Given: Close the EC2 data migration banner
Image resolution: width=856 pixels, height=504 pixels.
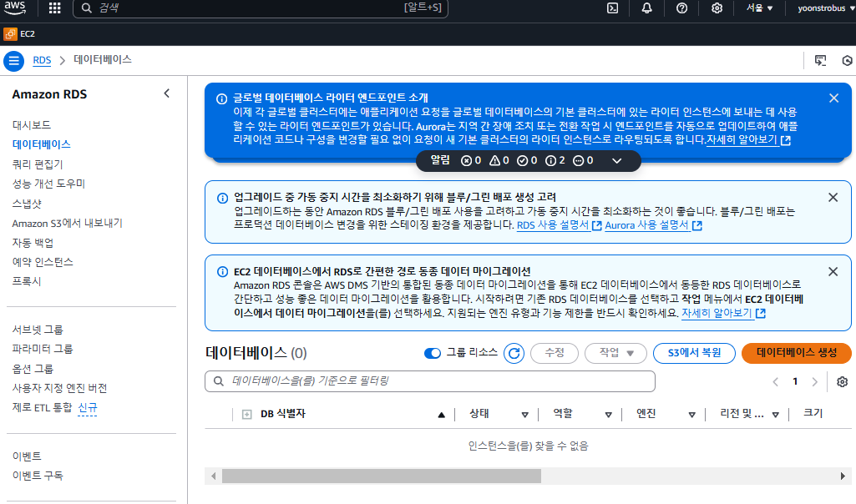Looking at the screenshot, I should pos(833,272).
